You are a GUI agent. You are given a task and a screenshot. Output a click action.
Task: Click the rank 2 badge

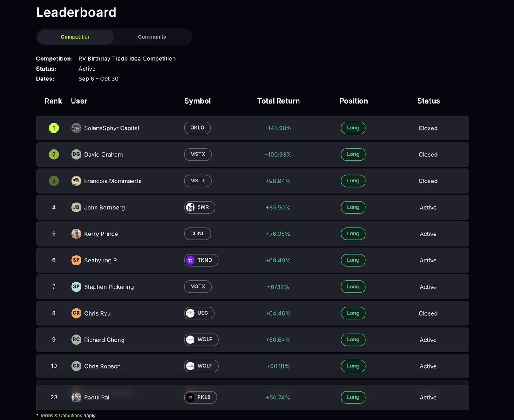[54, 155]
